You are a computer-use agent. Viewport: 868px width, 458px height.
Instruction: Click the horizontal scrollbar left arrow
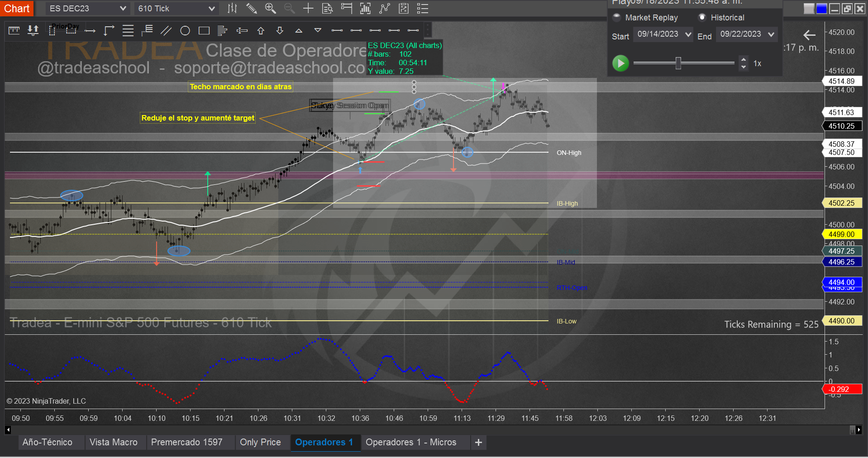pos(8,429)
